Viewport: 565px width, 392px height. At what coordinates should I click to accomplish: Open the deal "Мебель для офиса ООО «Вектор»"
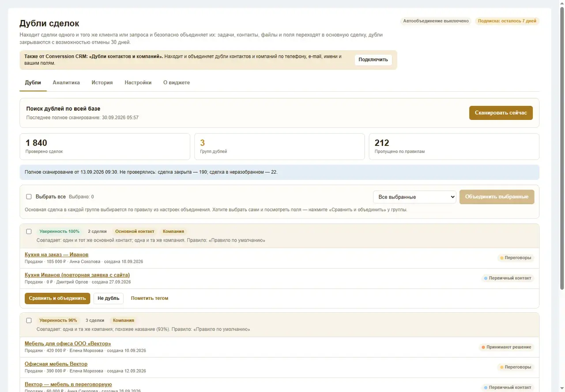pos(68,344)
